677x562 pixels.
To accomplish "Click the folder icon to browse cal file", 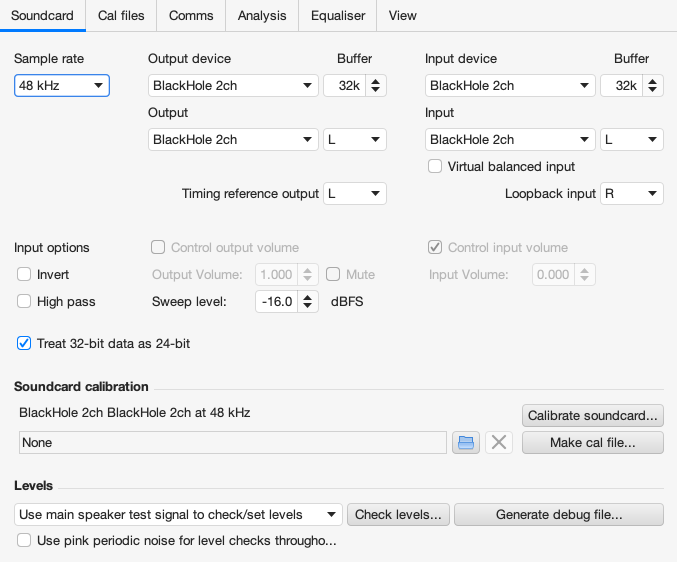I will 466,442.
